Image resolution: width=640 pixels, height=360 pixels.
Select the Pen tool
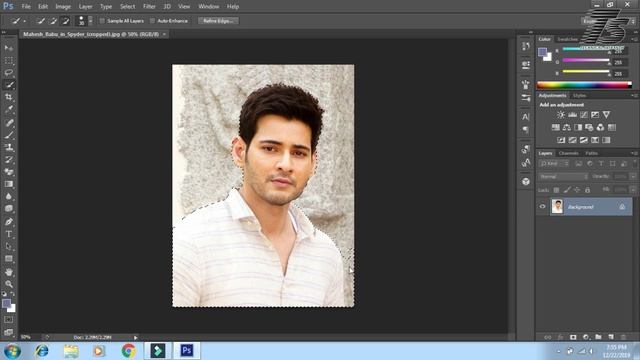click(9, 222)
